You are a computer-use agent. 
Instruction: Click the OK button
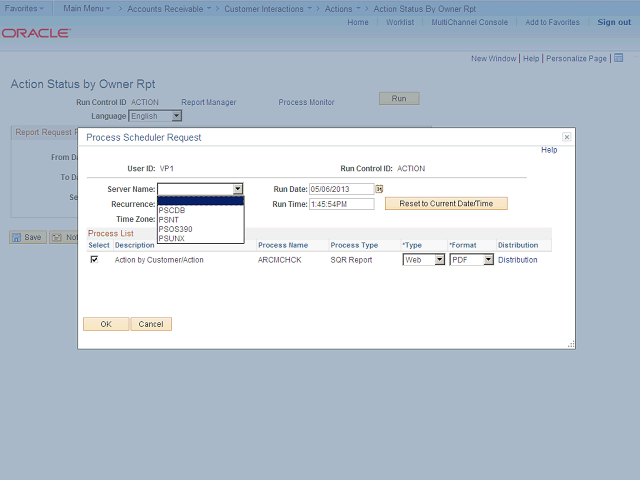pyautogui.click(x=106, y=324)
